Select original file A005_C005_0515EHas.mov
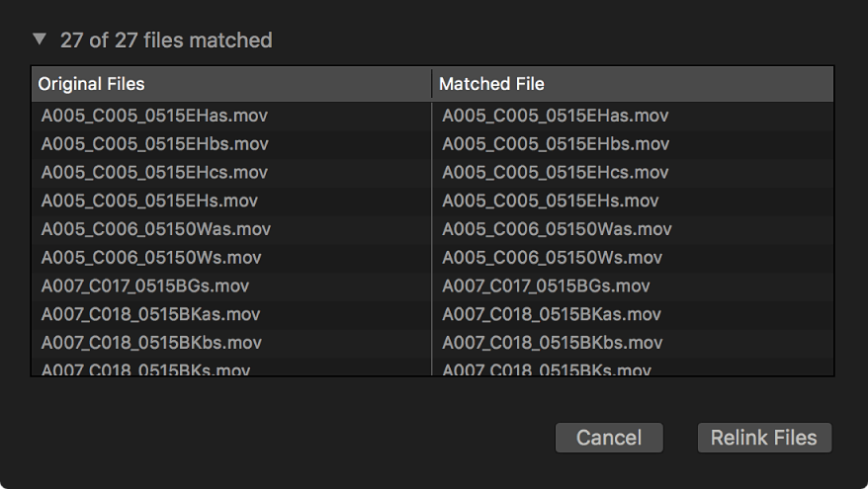 (x=154, y=116)
